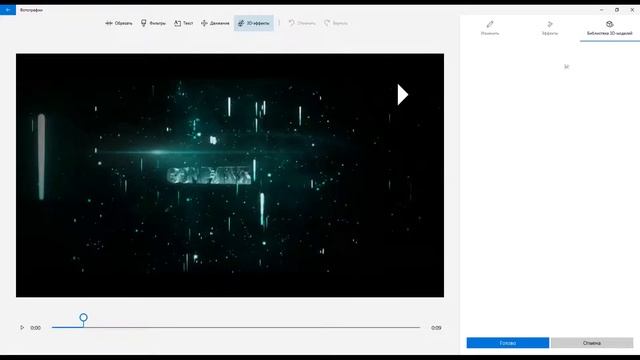Image resolution: width=640 pixels, height=360 pixels.
Task: Minimize the Photos window
Action: [602, 10]
